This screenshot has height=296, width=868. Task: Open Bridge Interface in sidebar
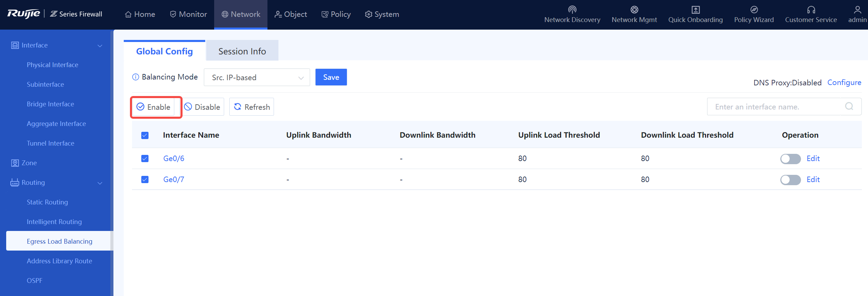click(50, 104)
